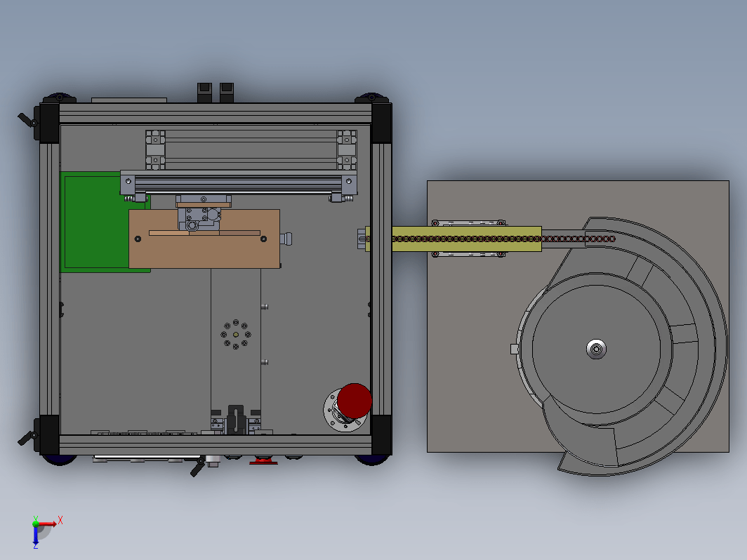The image size is (747, 560).
Task: Select the black connector at the bottom of the center plate
Action: (236, 419)
